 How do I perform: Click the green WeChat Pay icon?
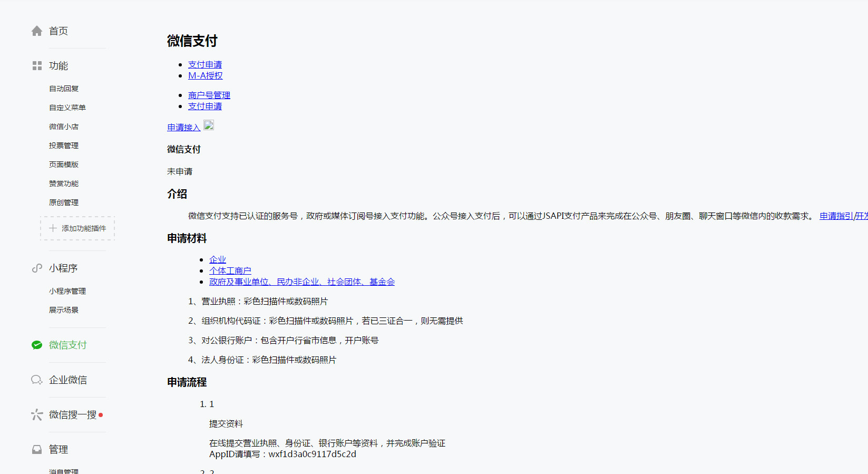tap(37, 345)
